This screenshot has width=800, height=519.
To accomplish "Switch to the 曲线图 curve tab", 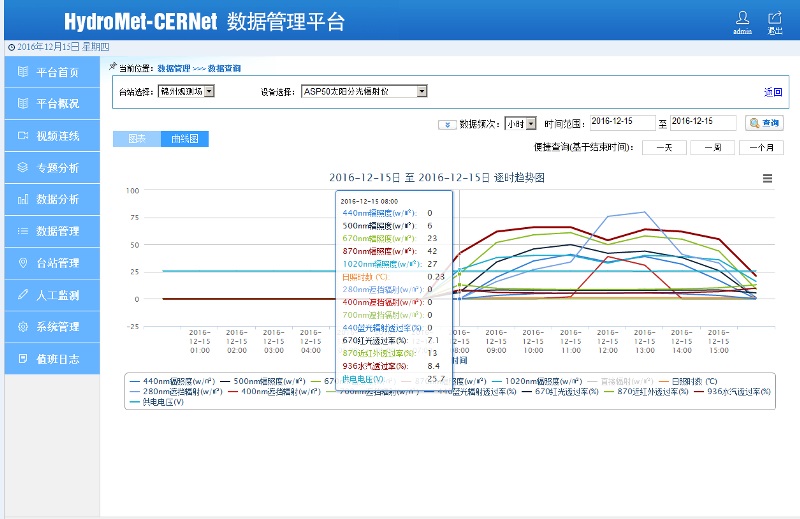I will click(184, 139).
